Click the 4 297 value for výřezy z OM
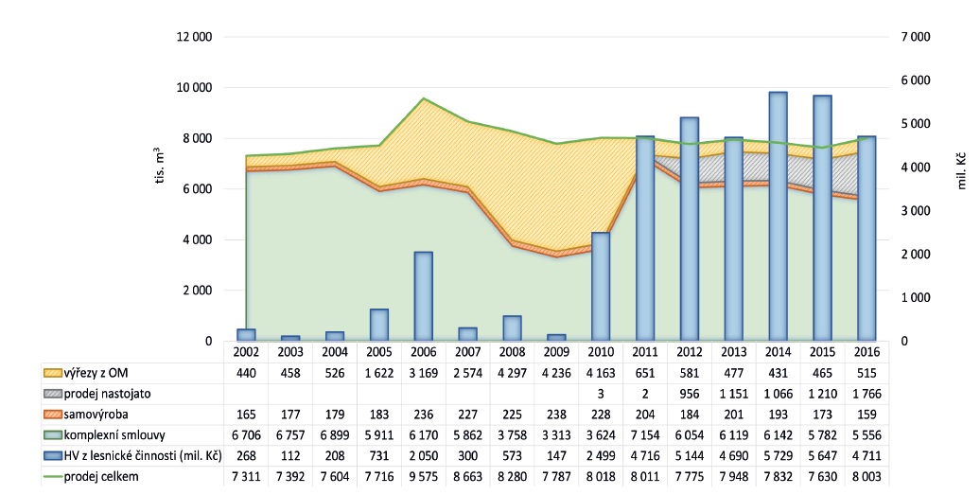This screenshot has height=495, width=980. pos(512,372)
